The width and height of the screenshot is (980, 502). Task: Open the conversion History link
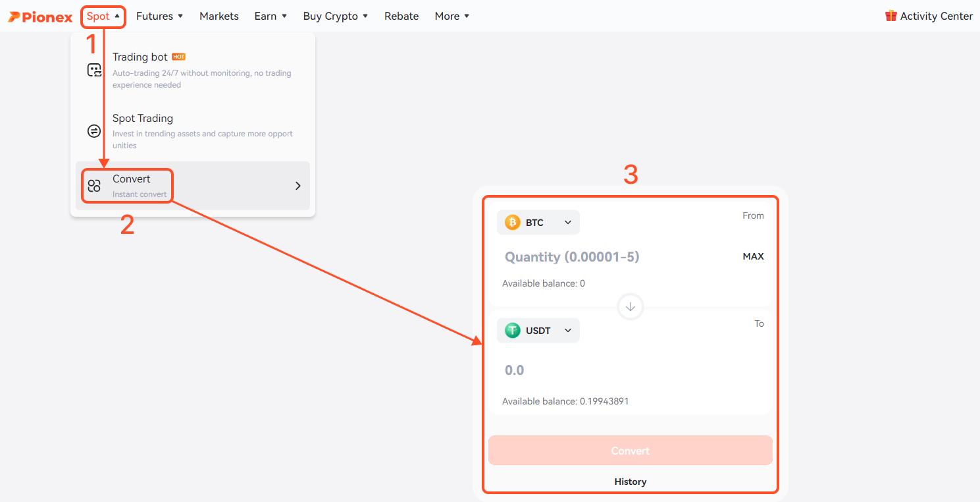click(631, 482)
